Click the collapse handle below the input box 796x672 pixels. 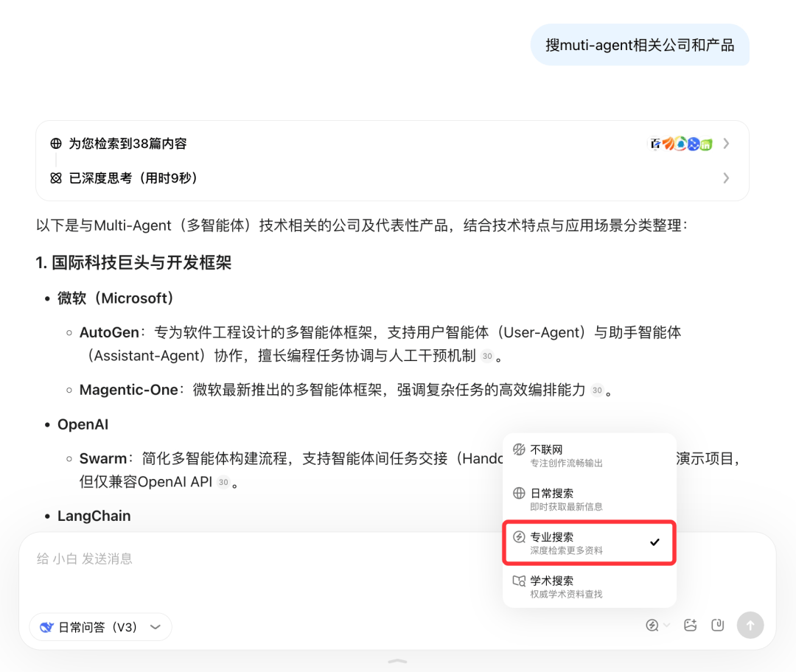coord(397,662)
